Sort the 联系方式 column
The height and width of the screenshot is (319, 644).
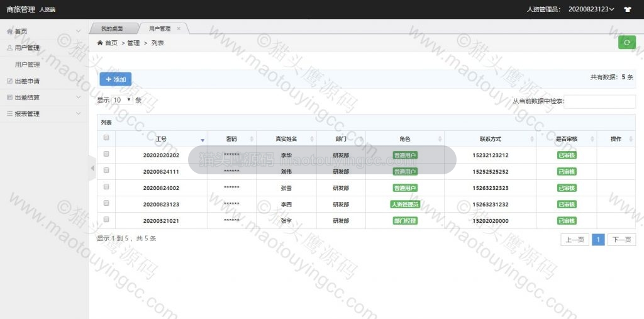532,139
